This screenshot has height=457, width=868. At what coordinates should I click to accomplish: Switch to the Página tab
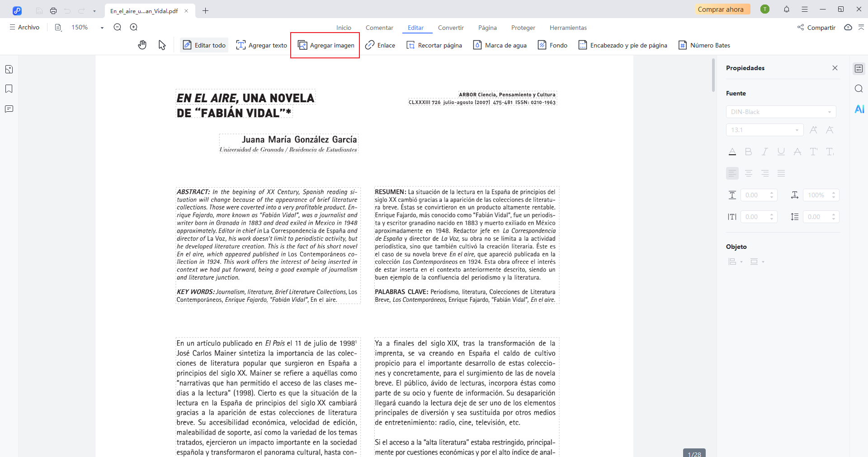click(487, 28)
